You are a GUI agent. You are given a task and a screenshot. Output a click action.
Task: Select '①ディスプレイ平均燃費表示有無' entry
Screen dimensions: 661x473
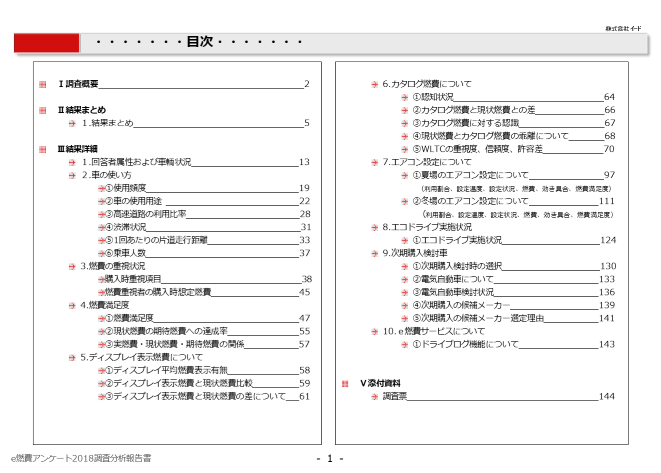(166, 371)
